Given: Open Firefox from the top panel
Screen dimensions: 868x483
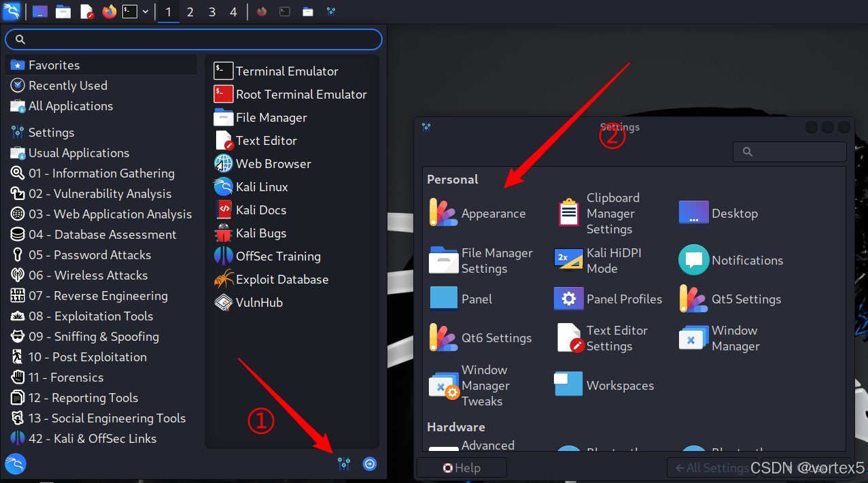Looking at the screenshot, I should point(109,12).
